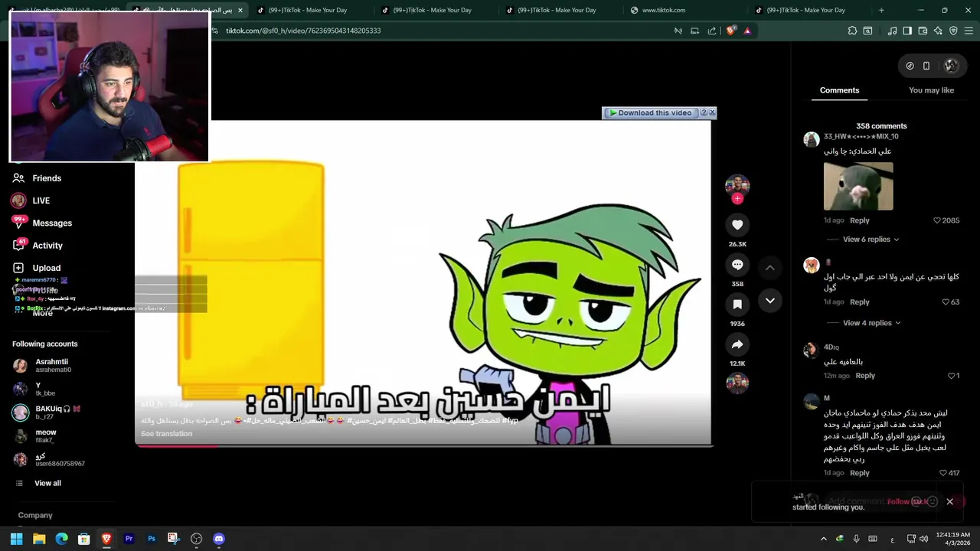Open Friends in the TikTok sidebar
This screenshot has width=980, height=551.
tap(46, 178)
